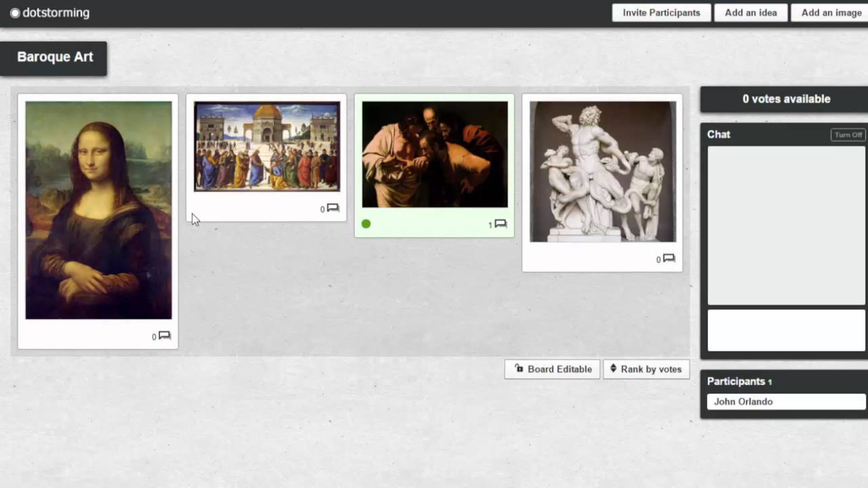
Task: Click Add an image
Action: click(831, 13)
